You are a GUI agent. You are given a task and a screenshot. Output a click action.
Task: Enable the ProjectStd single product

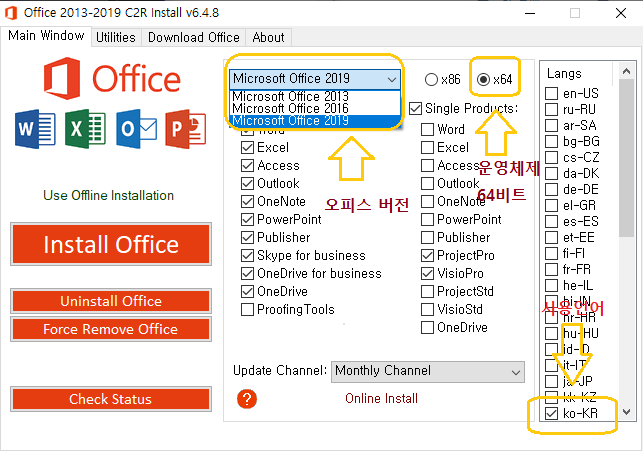click(x=427, y=292)
